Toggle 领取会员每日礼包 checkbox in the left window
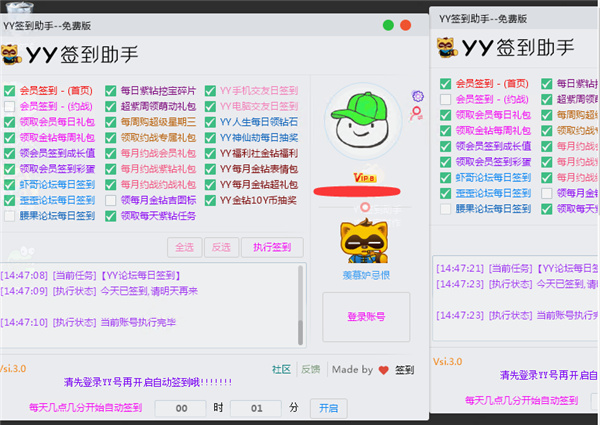The width and height of the screenshot is (600, 425). coord(10,122)
